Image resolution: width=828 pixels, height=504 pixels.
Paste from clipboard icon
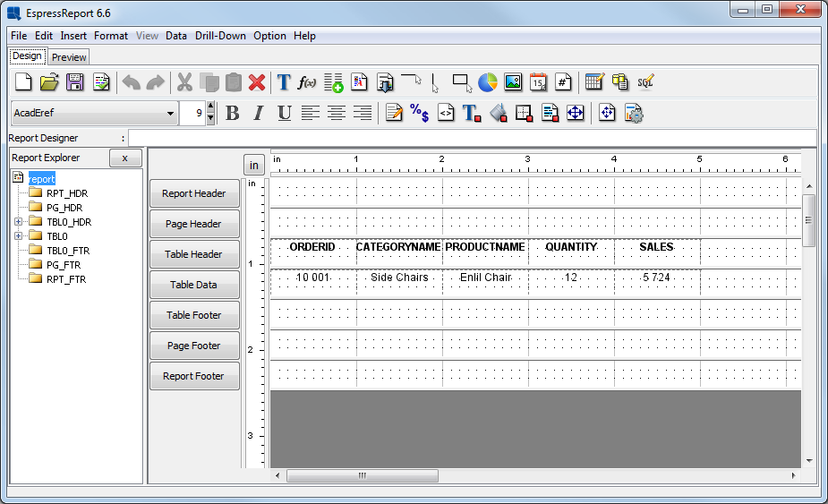tap(234, 82)
